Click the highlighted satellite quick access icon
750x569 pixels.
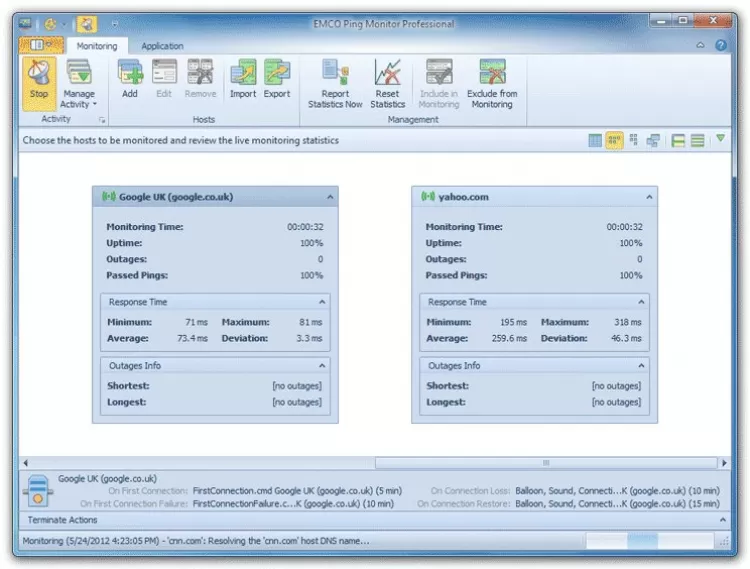pyautogui.click(x=87, y=23)
